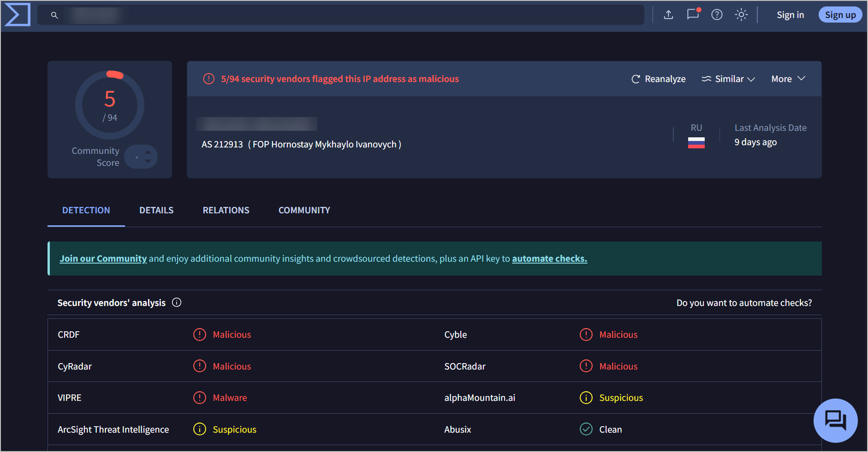Open the notifications speech bubble icon
The height and width of the screenshot is (452, 868).
click(693, 14)
